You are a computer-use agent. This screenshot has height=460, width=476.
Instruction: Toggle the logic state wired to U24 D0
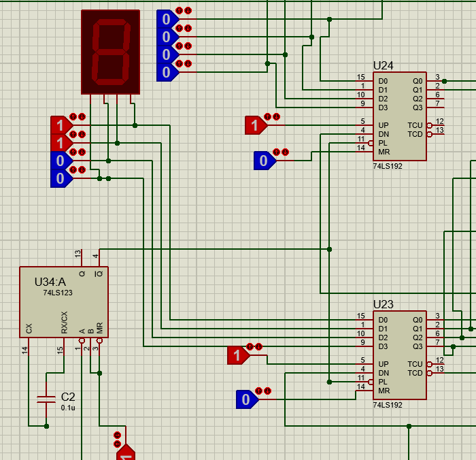point(167,19)
